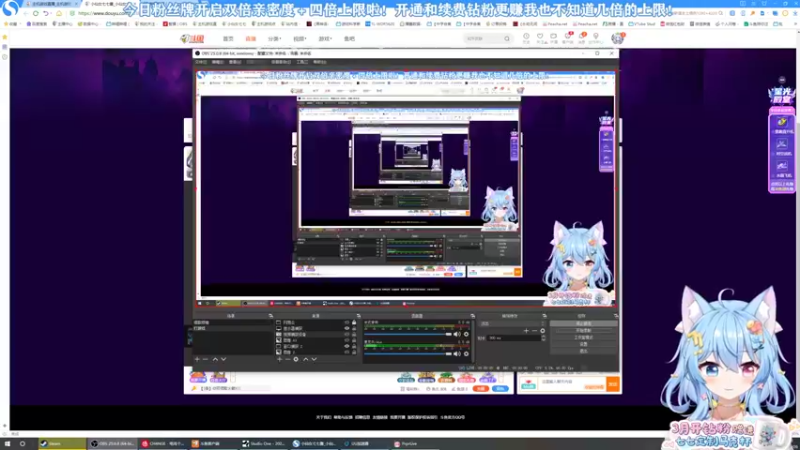Image resolution: width=800 pixels, height=450 pixels.
Task: Open OBS 编辑 menu
Action: (x=218, y=62)
